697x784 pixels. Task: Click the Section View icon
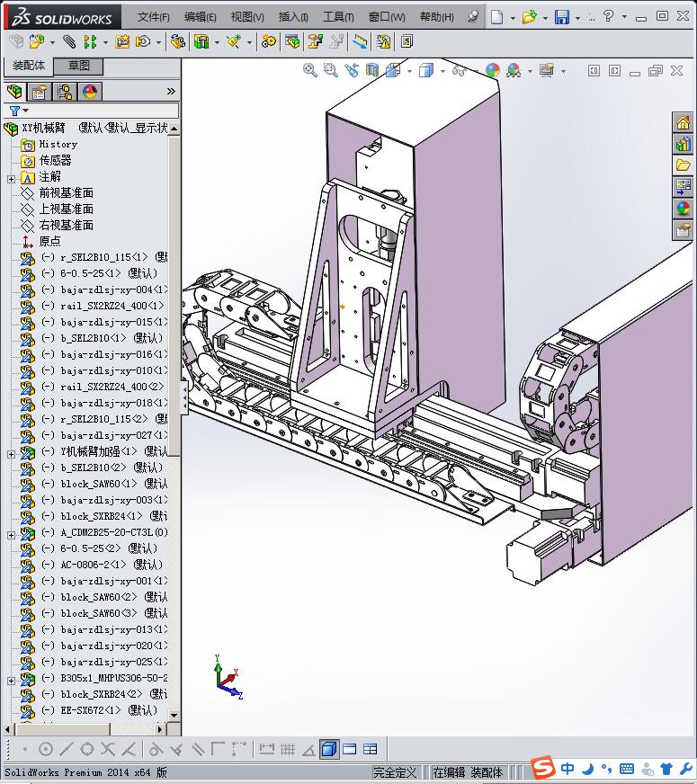click(x=372, y=70)
